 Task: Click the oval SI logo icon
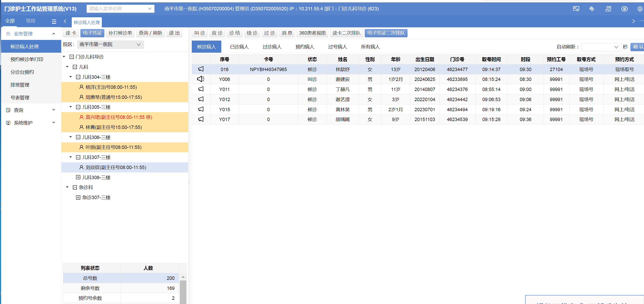click(x=624, y=9)
